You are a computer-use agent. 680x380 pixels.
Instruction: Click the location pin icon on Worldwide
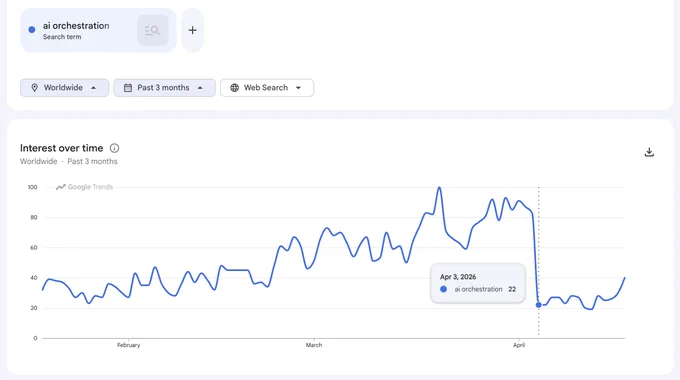click(x=35, y=88)
